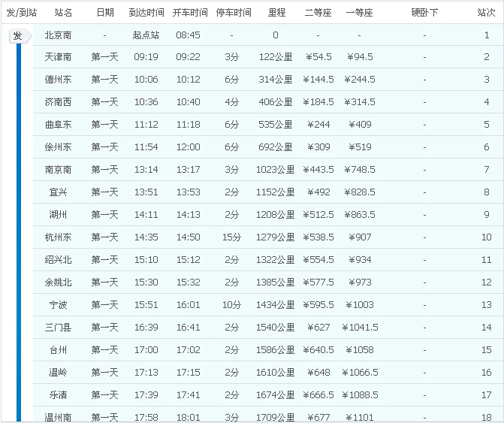Select station name 温岭

click(x=58, y=373)
